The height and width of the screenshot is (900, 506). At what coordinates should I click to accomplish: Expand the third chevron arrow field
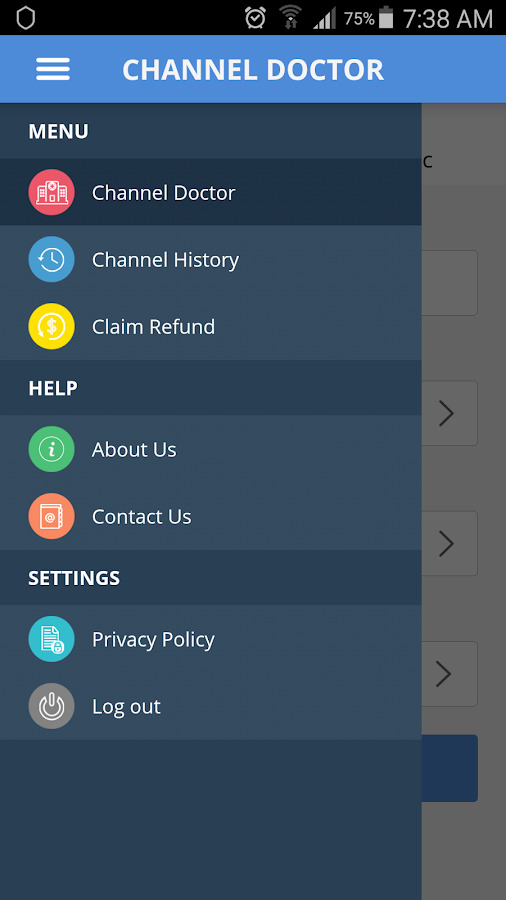click(x=449, y=674)
